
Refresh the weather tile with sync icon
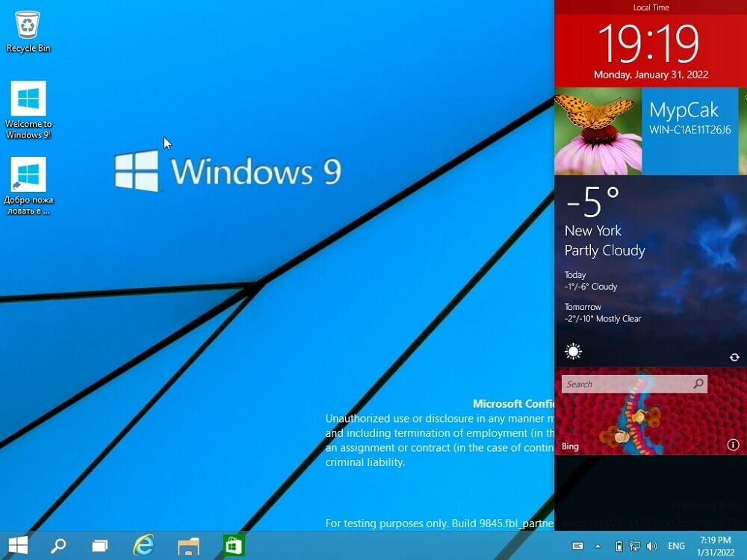(x=734, y=357)
